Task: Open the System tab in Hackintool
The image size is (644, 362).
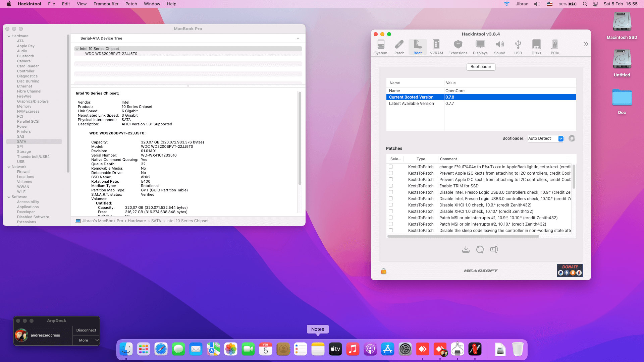Action: [x=381, y=47]
